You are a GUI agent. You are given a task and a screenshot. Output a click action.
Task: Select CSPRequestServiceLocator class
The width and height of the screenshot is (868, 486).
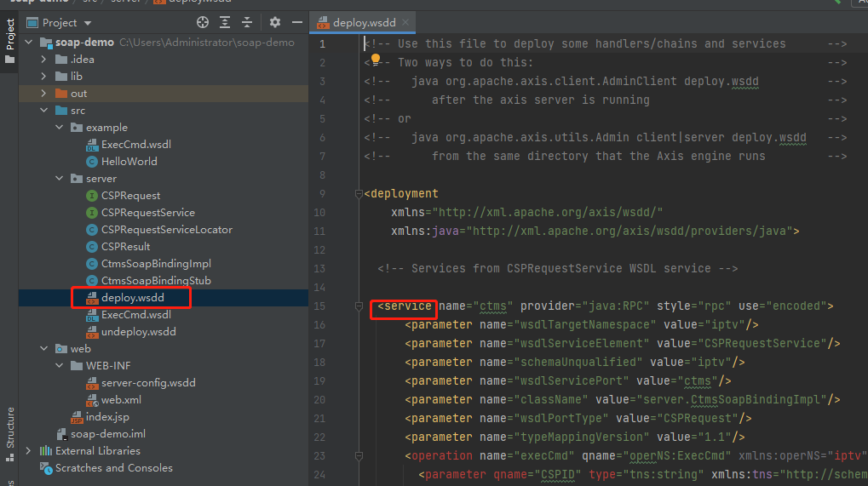[x=167, y=230]
